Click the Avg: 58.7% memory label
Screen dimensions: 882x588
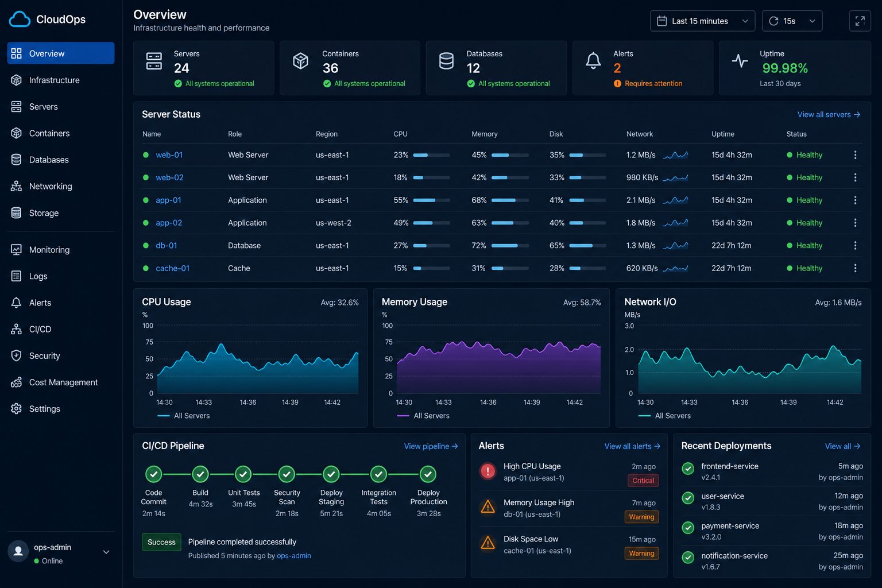(582, 303)
